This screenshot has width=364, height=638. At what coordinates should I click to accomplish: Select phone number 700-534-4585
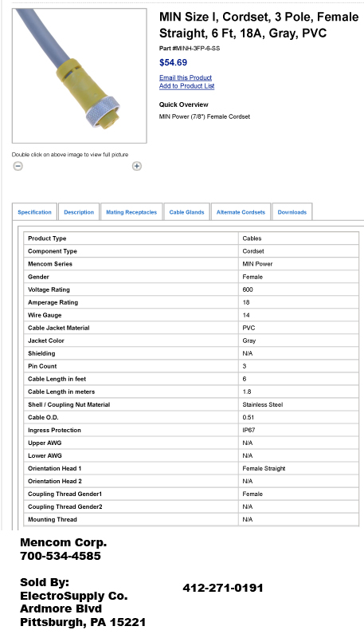pyautogui.click(x=60, y=555)
